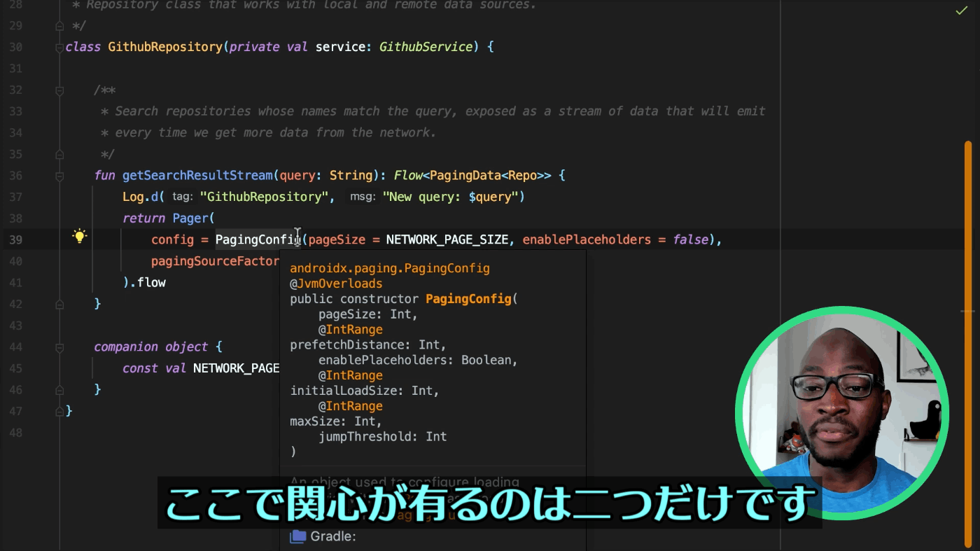The height and width of the screenshot is (551, 980).
Task: Click the JvmOverloads annotation link in the popup
Action: 340,284
